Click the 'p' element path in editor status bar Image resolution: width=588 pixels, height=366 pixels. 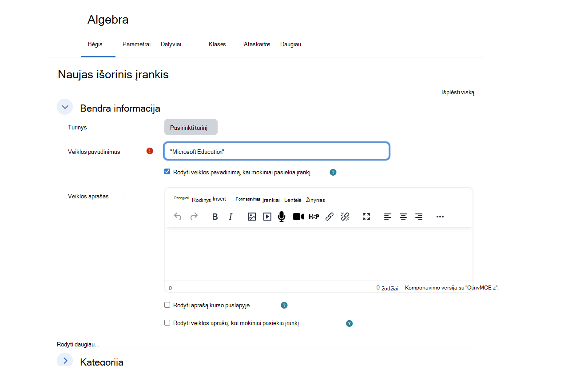coord(171,288)
